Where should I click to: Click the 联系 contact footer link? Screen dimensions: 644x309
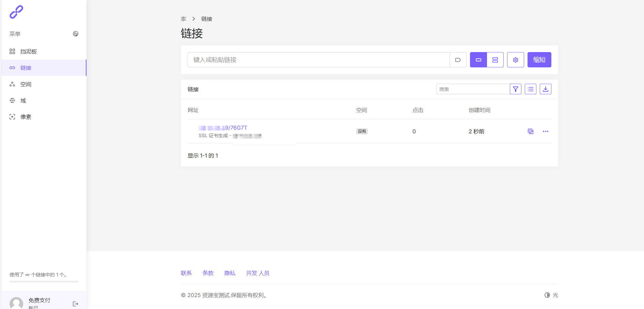coord(186,273)
